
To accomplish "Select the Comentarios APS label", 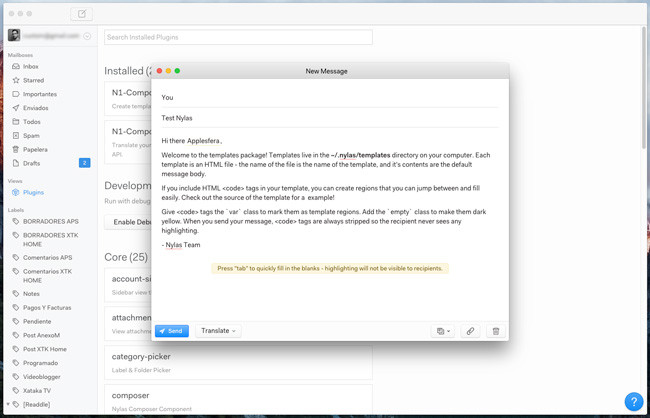I will pos(48,258).
